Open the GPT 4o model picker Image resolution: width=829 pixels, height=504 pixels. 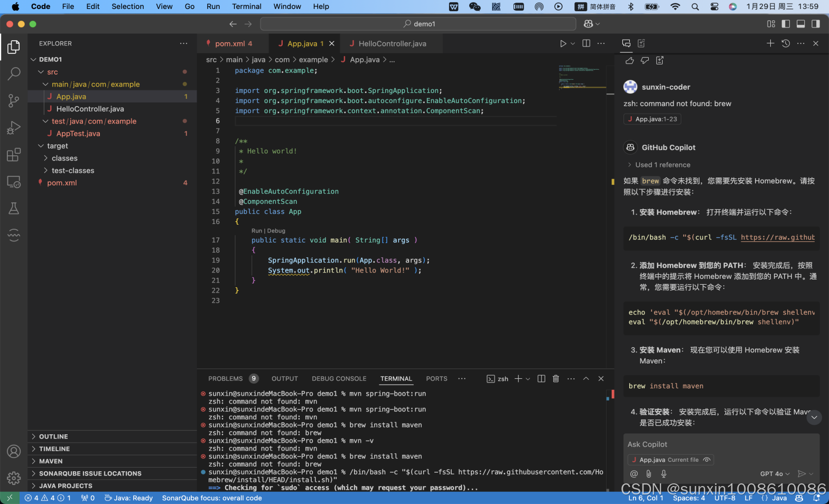coord(775,474)
